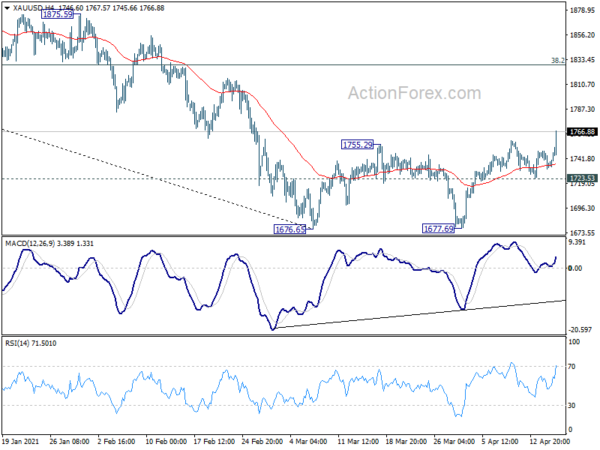
Task: Click the RSI 100 scale value
Action: 574,342
